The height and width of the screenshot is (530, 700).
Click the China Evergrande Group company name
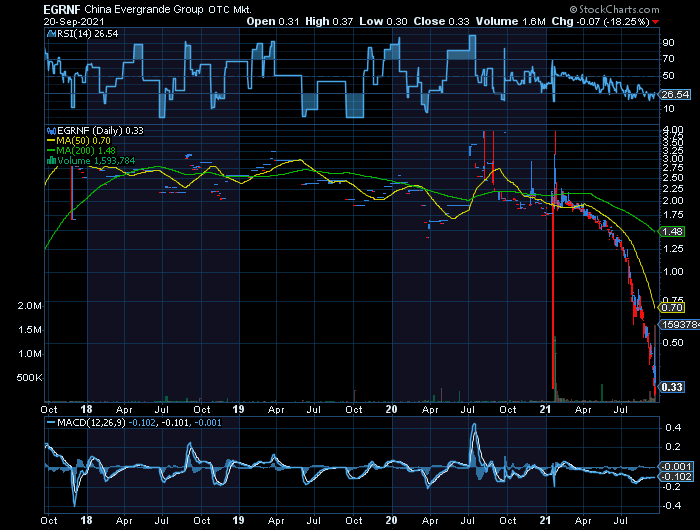[x=144, y=9]
